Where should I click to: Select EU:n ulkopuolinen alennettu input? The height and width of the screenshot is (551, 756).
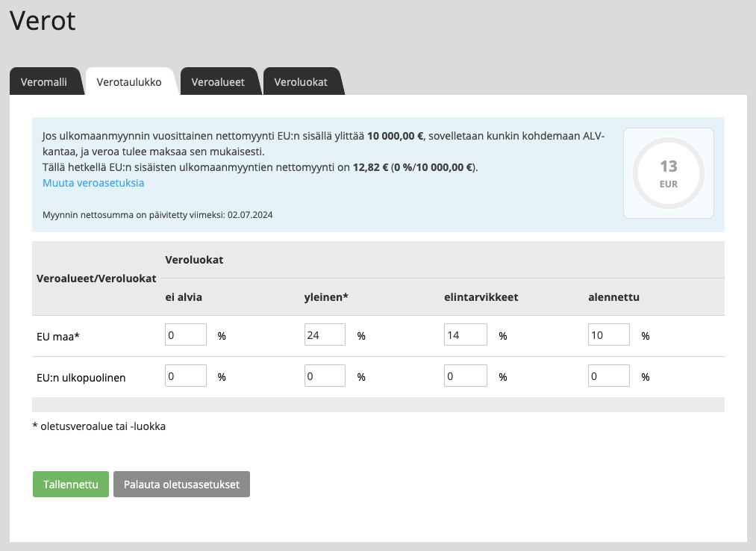[608, 376]
